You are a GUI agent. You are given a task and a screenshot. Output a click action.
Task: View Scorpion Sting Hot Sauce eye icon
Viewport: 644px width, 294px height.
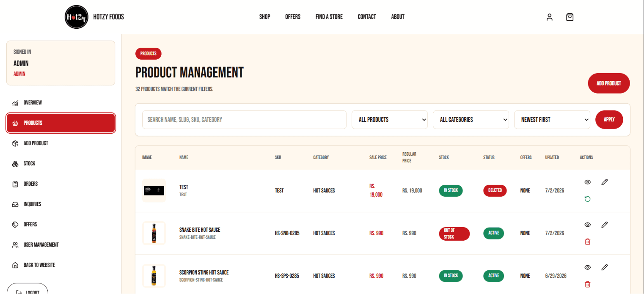[587, 267]
